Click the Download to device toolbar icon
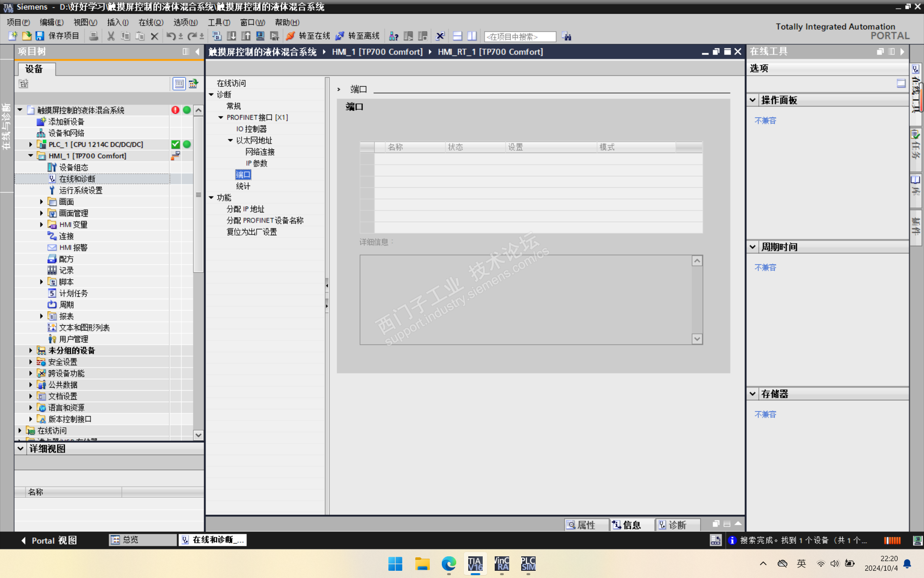 [231, 36]
